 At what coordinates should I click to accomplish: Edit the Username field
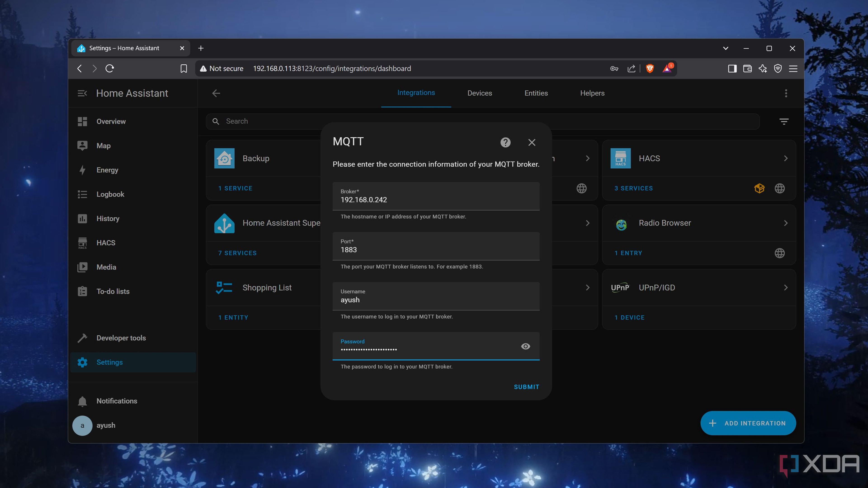(x=436, y=296)
